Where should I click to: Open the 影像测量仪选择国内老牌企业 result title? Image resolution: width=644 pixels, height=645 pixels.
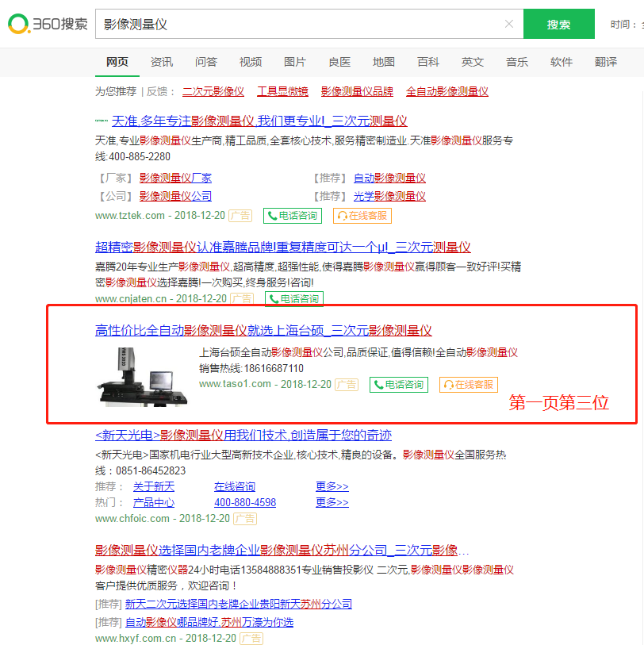point(282,550)
